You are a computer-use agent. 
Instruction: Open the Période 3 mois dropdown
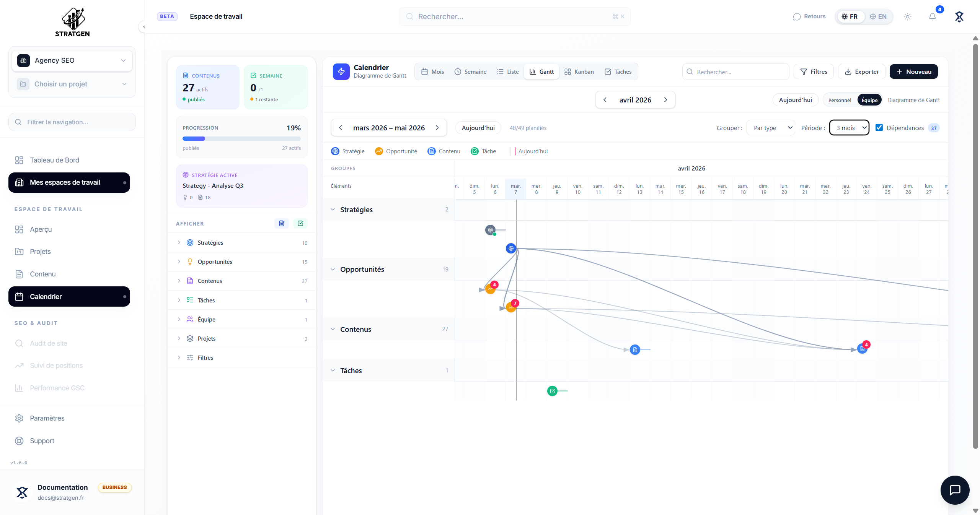tap(849, 128)
